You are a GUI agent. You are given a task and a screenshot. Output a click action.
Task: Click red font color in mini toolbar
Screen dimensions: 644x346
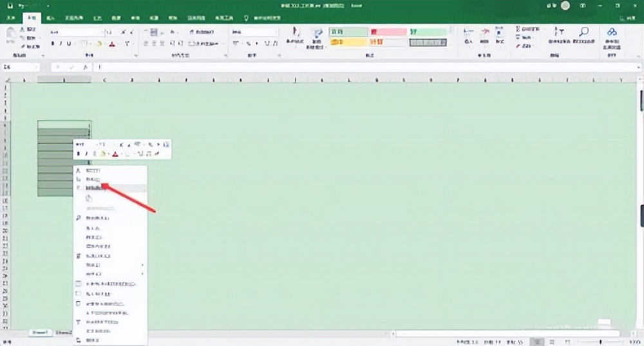[115, 154]
